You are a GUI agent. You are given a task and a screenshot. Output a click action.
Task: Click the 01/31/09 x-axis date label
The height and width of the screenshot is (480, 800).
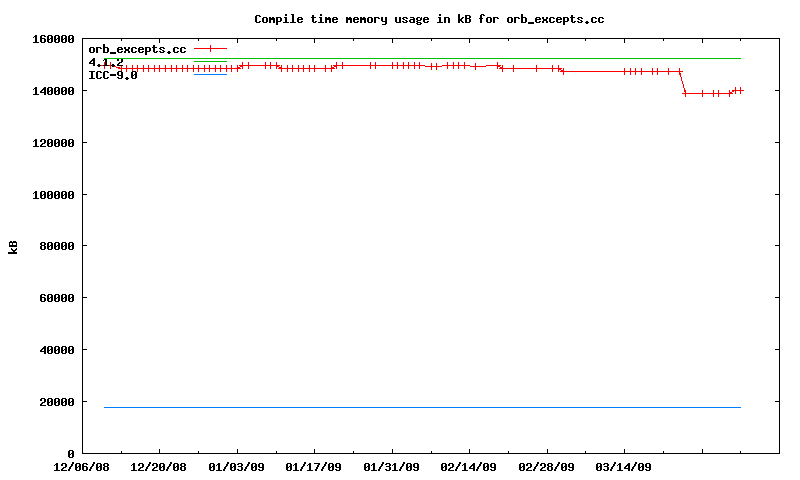391,467
